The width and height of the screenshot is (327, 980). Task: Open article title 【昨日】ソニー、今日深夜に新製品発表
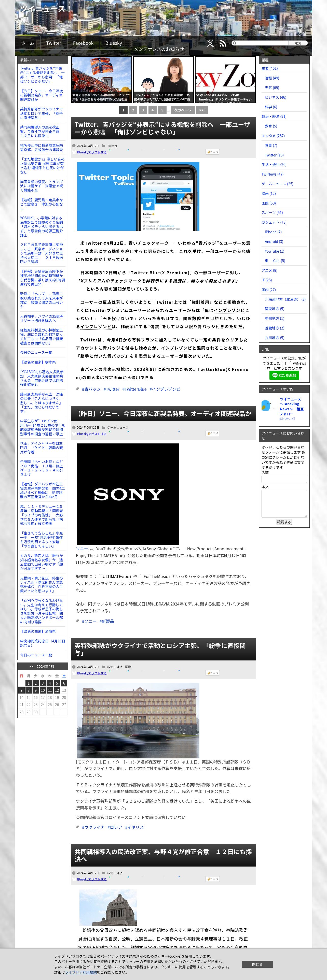(x=163, y=413)
